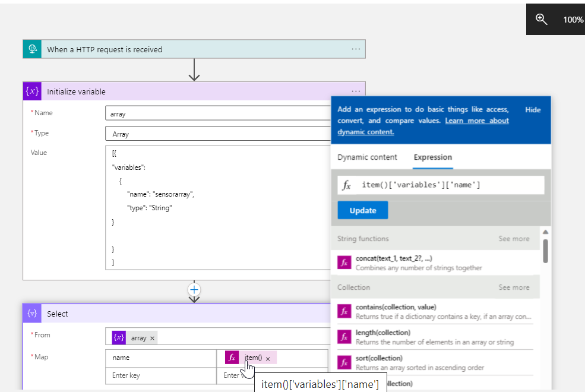Click the contains function fx icon
Screen dimensions: 585x392
[344, 311]
